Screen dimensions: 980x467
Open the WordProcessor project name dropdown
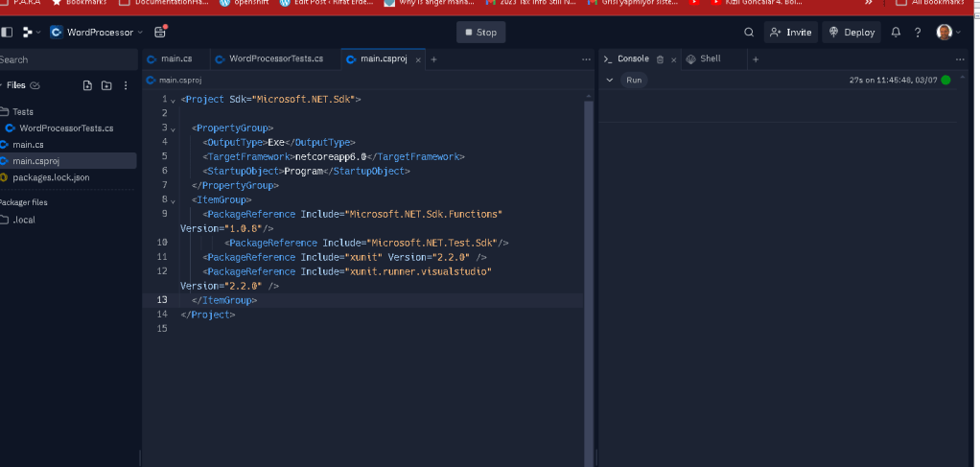pyautogui.click(x=96, y=32)
